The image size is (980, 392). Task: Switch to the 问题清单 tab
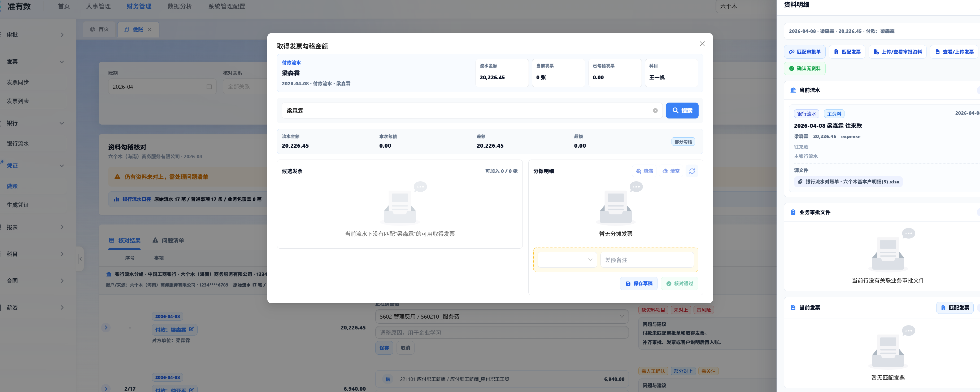point(168,240)
